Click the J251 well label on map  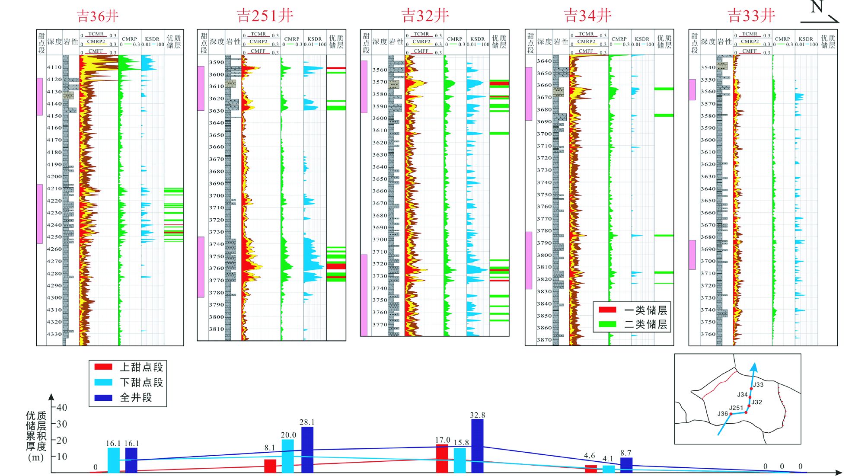tap(736, 408)
